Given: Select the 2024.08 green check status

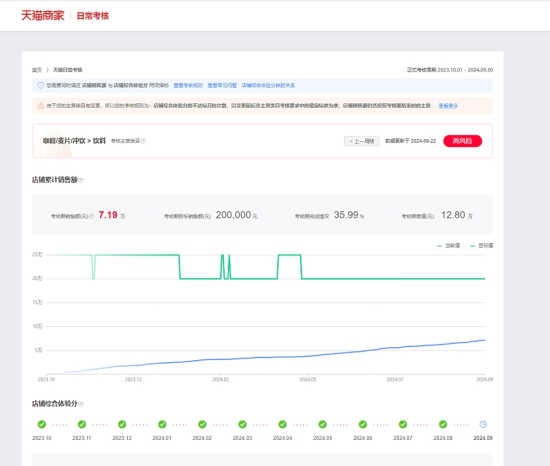Looking at the screenshot, I should coord(443,424).
